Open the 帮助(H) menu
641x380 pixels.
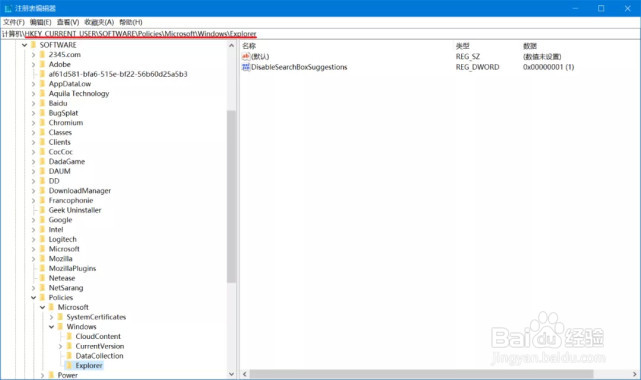(x=131, y=22)
